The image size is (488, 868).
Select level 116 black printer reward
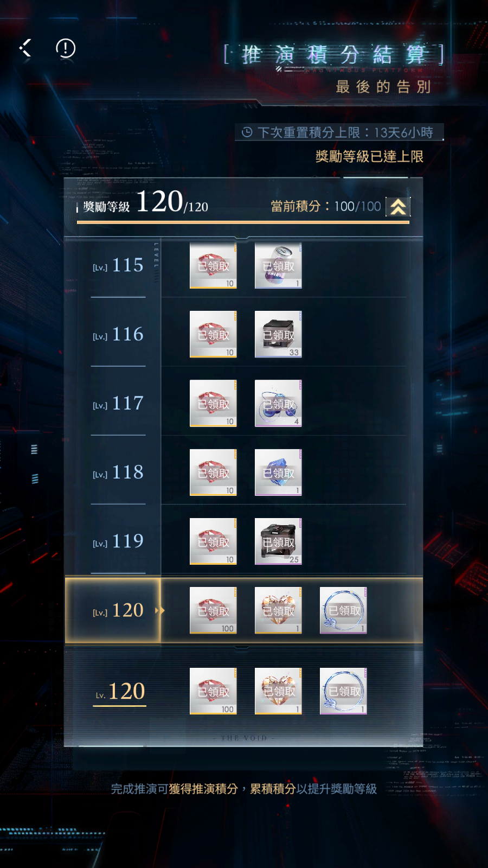coord(278,334)
